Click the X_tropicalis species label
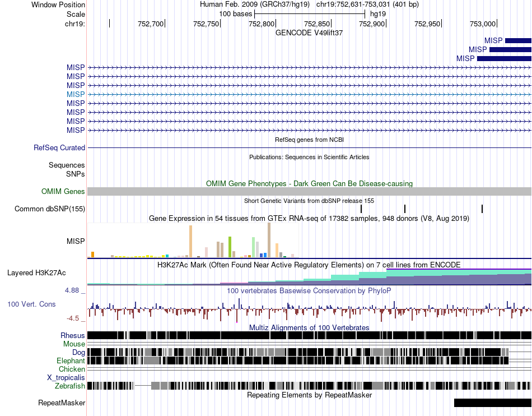Image resolution: width=532 pixels, height=416 pixels. [x=66, y=378]
